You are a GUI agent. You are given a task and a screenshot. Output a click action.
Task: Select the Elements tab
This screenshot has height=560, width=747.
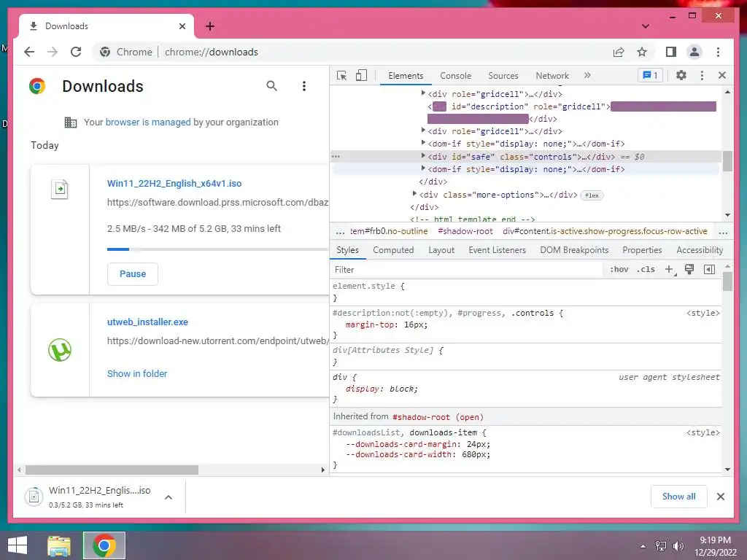(406, 76)
